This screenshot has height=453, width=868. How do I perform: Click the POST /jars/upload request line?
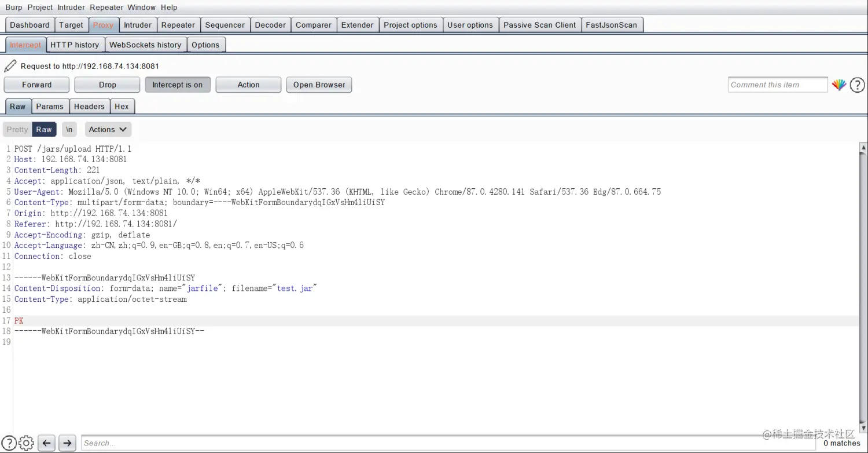coord(73,149)
